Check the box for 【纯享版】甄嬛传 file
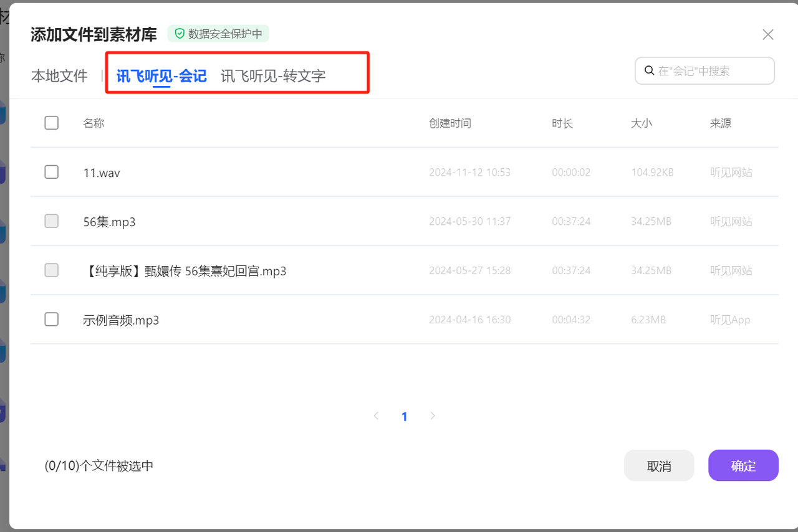The height and width of the screenshot is (532, 798). tap(52, 270)
